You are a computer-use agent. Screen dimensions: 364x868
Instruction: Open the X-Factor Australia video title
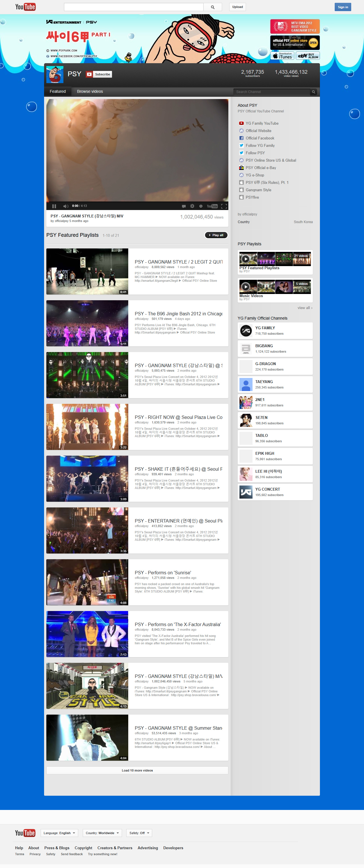coord(178,624)
